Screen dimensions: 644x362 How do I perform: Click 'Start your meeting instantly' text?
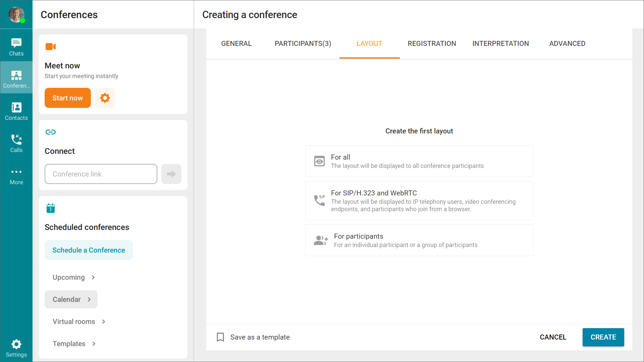82,76
